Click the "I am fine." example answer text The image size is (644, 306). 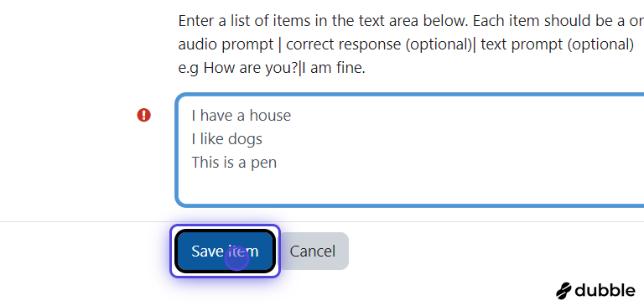(x=334, y=68)
